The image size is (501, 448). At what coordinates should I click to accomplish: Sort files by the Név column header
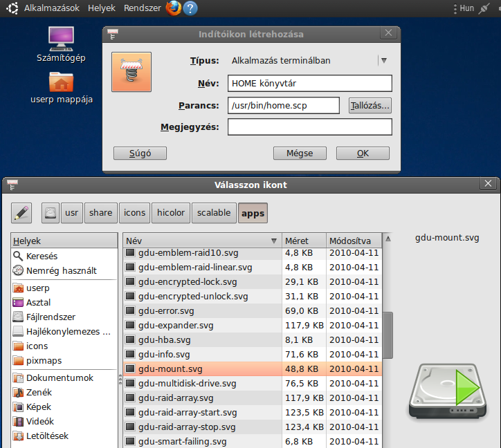[x=201, y=241]
